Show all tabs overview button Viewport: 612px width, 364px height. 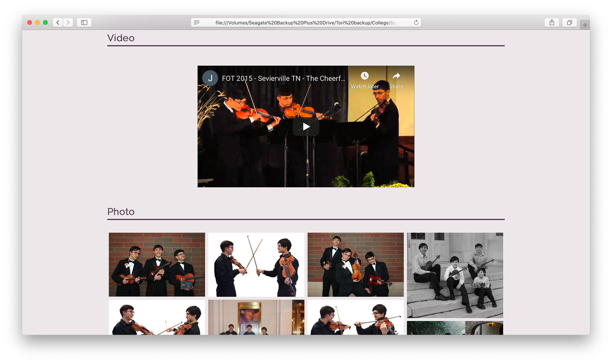tap(569, 22)
